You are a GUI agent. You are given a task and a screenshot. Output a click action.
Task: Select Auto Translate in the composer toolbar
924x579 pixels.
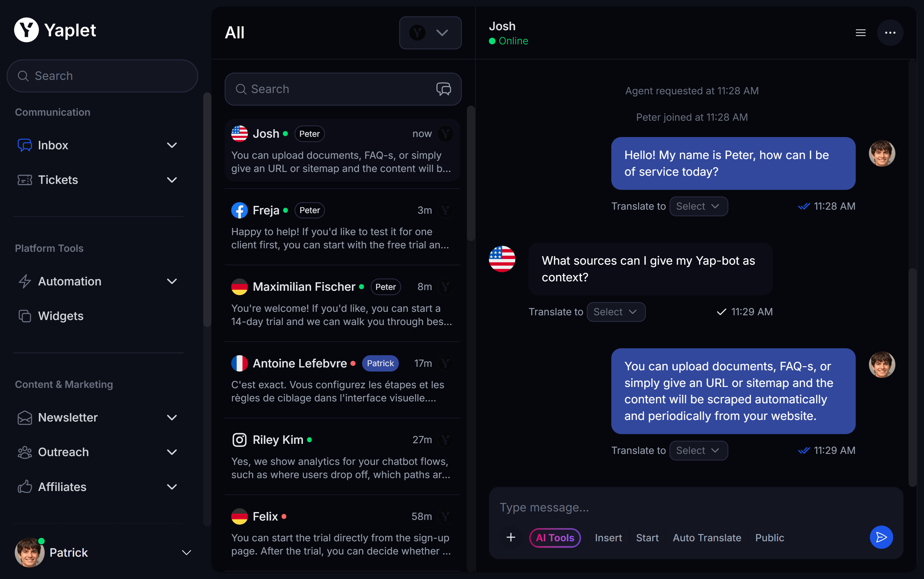(x=706, y=538)
